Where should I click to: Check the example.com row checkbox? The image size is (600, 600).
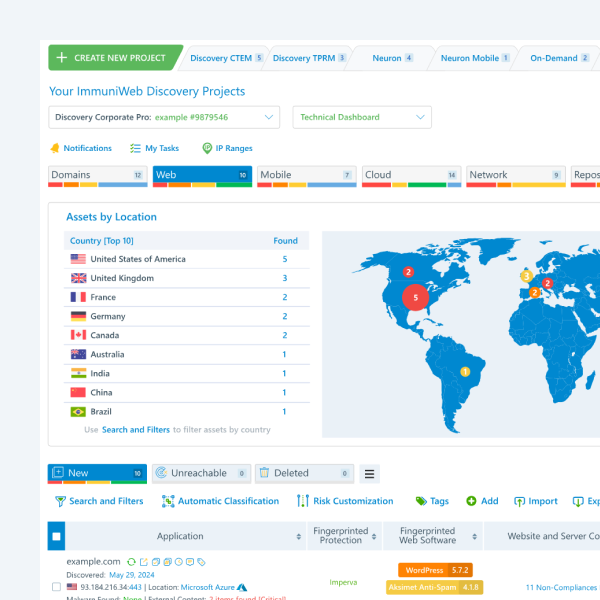[56, 587]
